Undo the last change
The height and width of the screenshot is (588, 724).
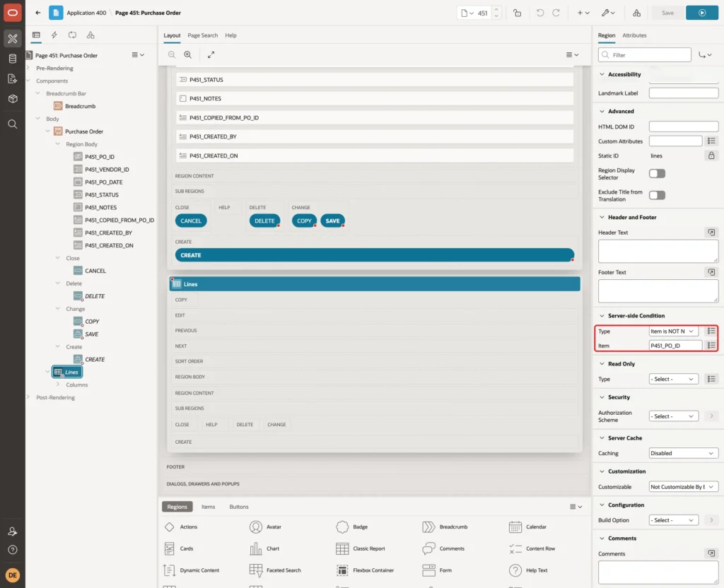coord(539,13)
